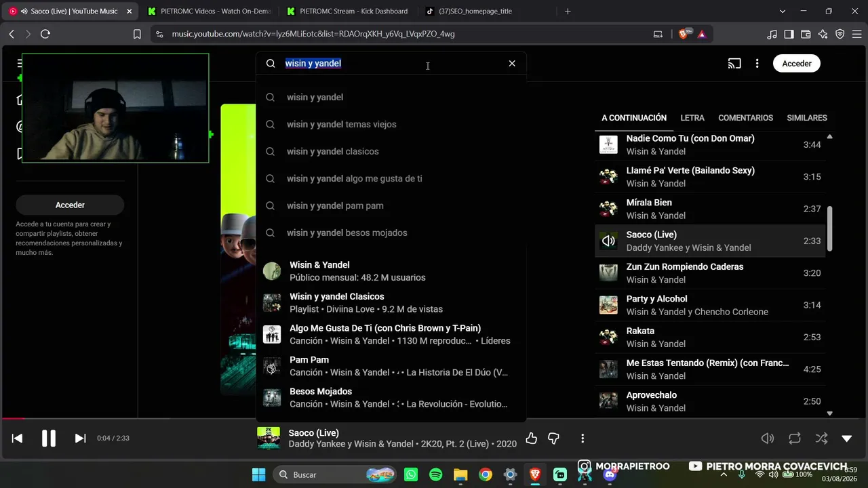Install the app from the address bar icon
868x488 pixels.
658,34
